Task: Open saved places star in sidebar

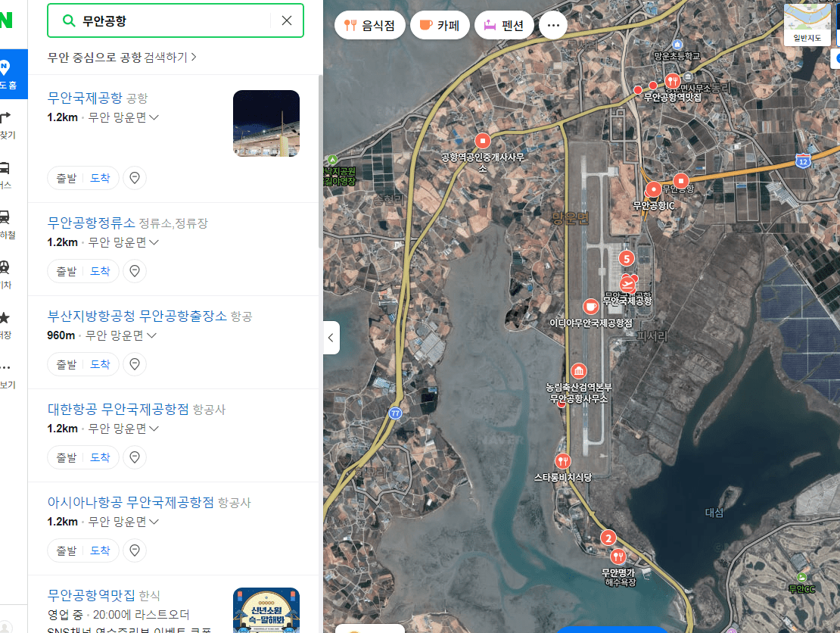Action: pos(5,325)
